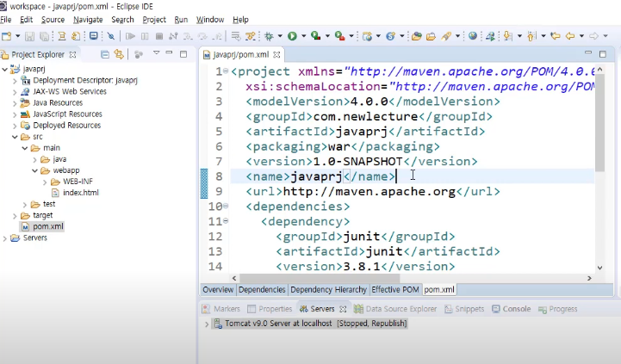Switch to the Dependency Hierarchy tab

pos(328,290)
